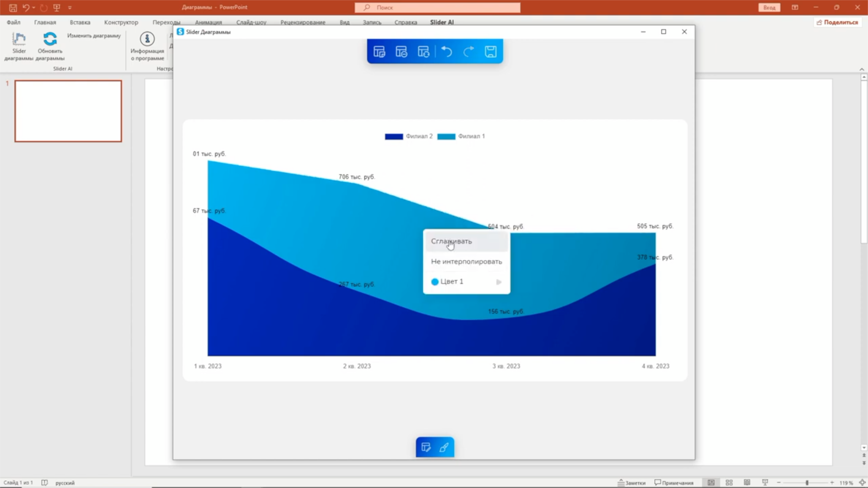This screenshot has width=868, height=488.
Task: Switch to normal view in status bar
Action: (x=711, y=482)
